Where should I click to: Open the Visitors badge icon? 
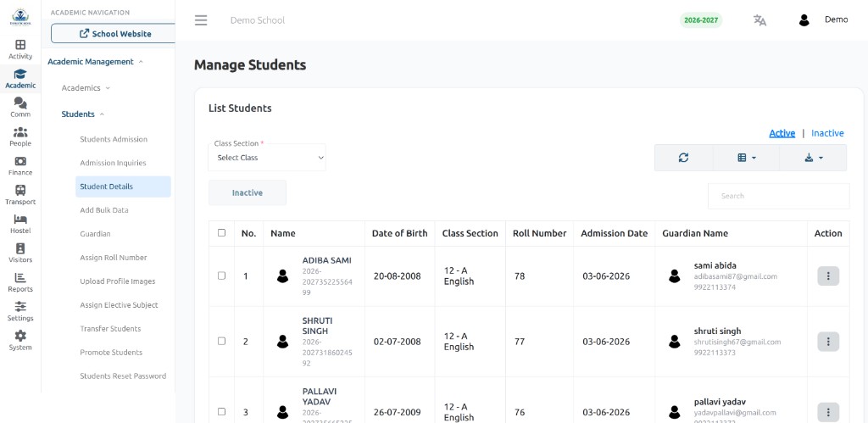pyautogui.click(x=20, y=248)
